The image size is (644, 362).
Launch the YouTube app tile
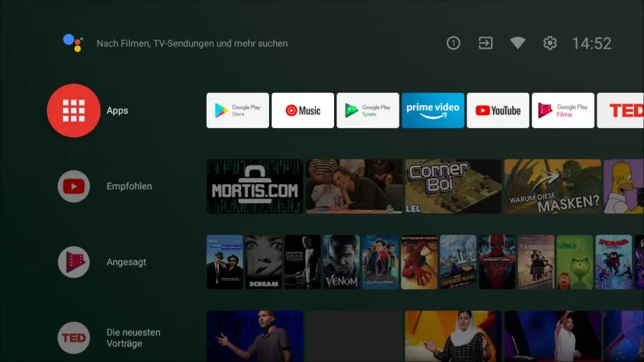click(498, 110)
